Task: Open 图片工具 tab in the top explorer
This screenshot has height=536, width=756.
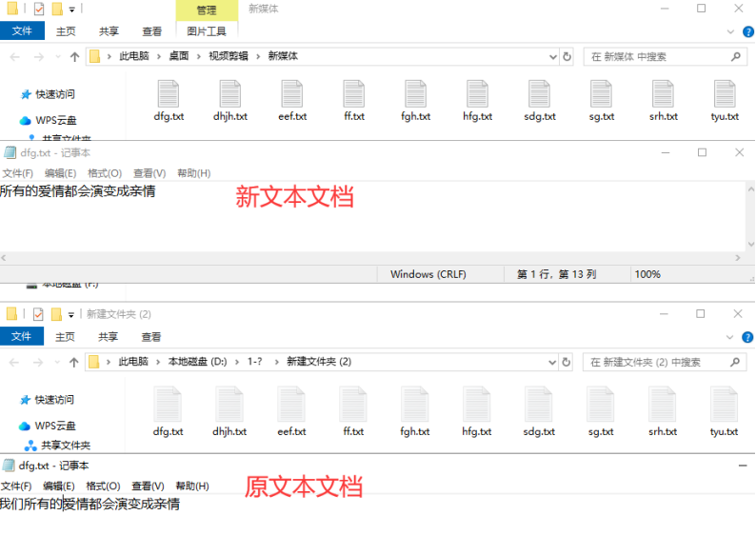Action: point(207,31)
